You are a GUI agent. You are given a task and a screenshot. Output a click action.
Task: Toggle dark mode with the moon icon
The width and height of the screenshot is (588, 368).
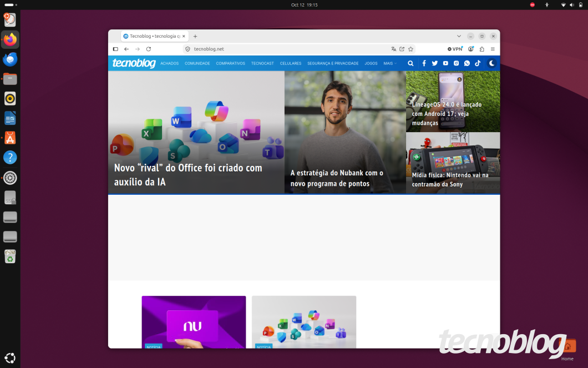pyautogui.click(x=491, y=63)
